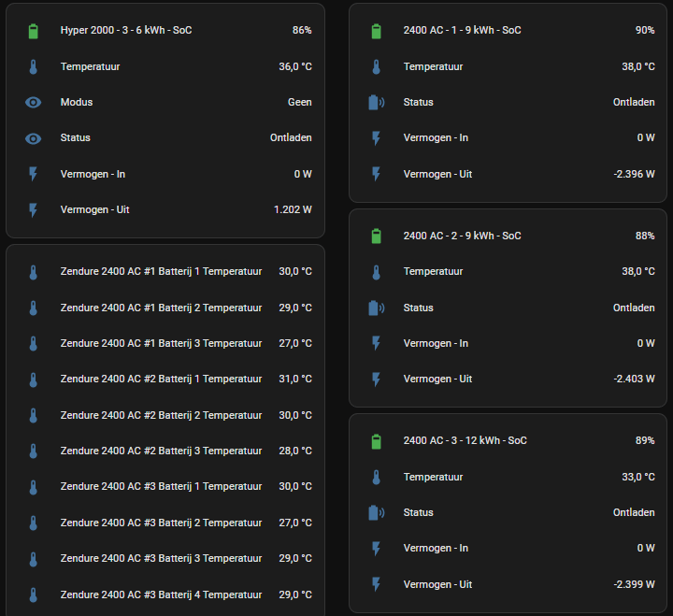Click thermometer icon for #3 Batterij 4 Temperatuur
Image resolution: width=673 pixels, height=616 pixels.
33,595
